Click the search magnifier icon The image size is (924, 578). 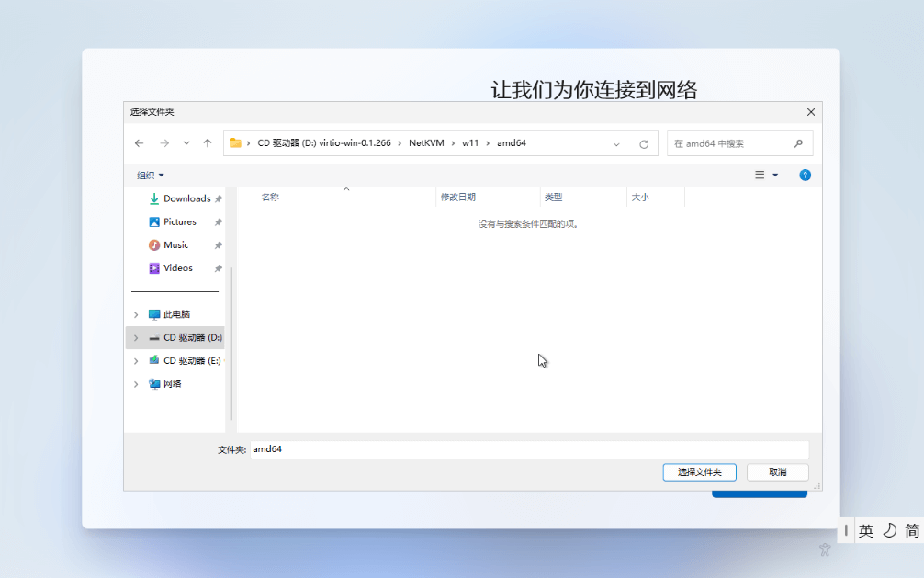[798, 143]
